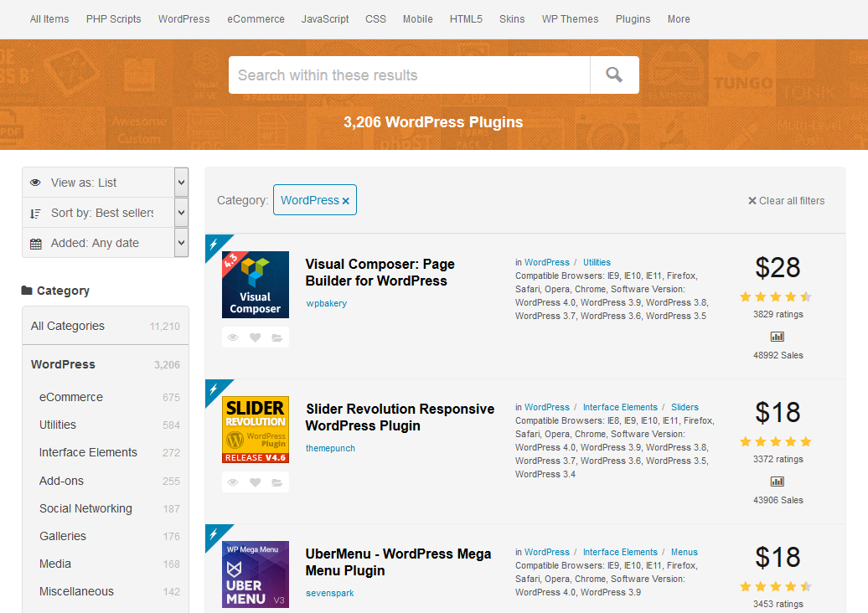This screenshot has height=613, width=868.
Task: Click the $28 price of Visual Composer
Action: pyautogui.click(x=778, y=268)
